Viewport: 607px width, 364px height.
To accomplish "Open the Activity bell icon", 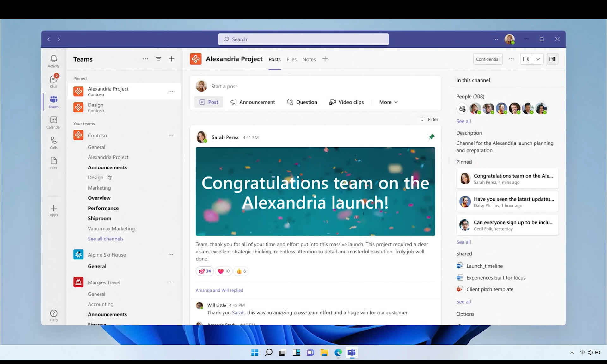I will pyautogui.click(x=53, y=61).
